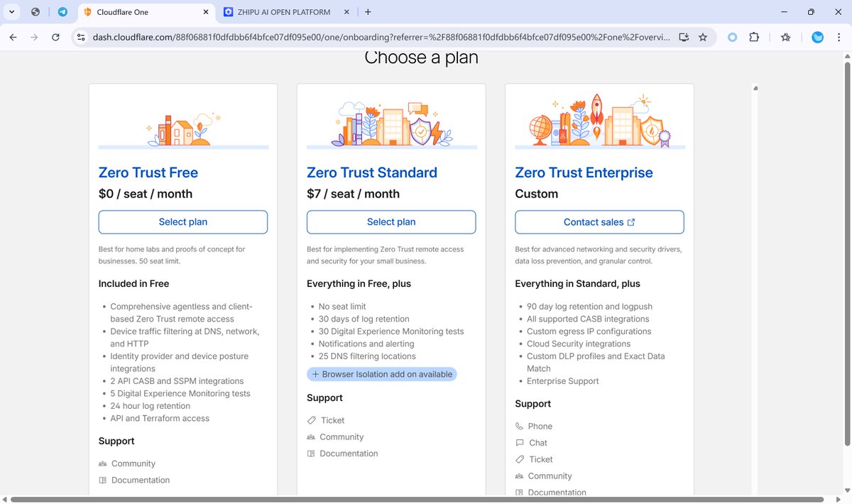This screenshot has width=852, height=504.
Task: Click the 'Choose a plan' title
Action: pyautogui.click(x=421, y=57)
